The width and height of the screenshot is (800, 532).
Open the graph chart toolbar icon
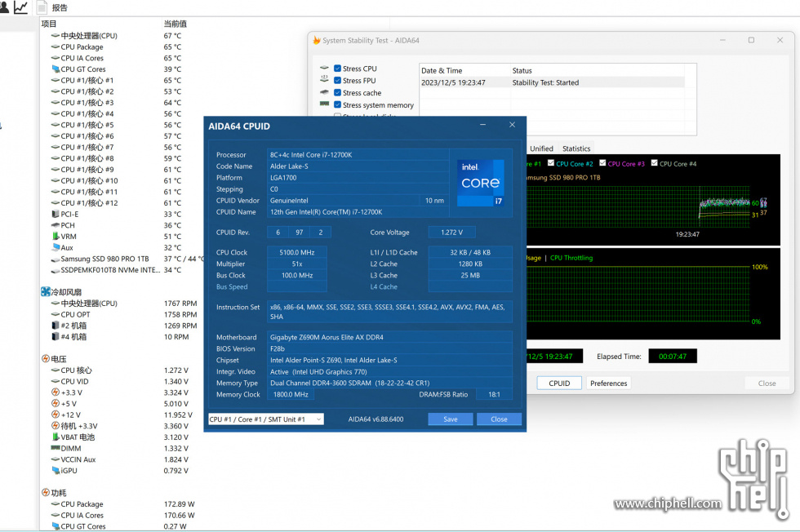point(21,7)
